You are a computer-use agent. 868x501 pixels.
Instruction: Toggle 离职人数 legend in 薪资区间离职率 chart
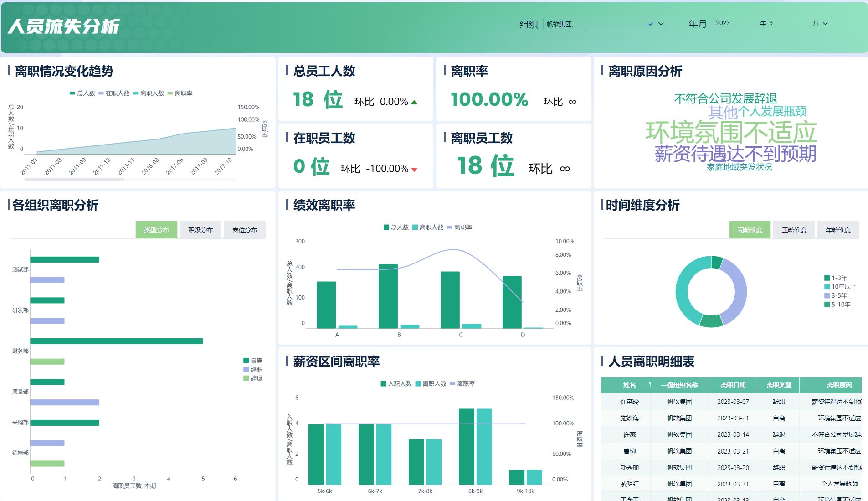[431, 384]
